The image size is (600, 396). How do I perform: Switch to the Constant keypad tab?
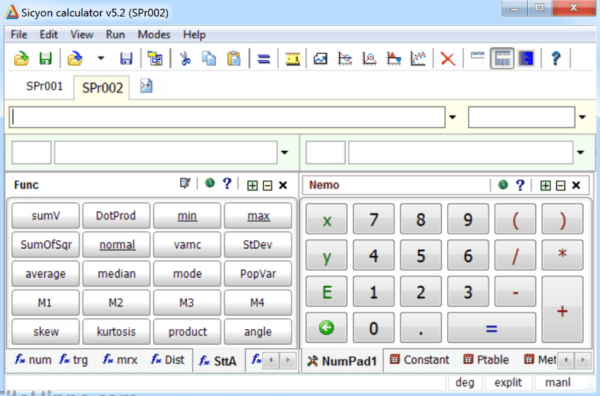(x=419, y=360)
